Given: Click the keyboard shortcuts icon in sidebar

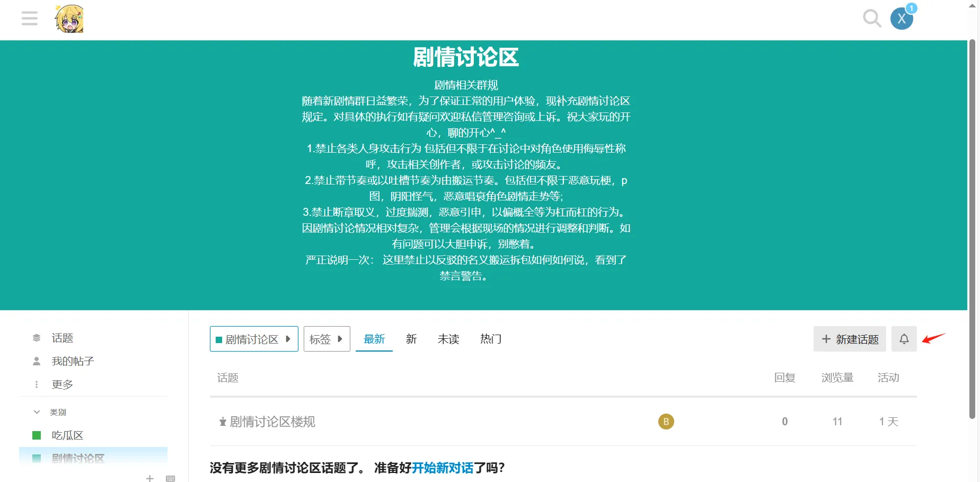Looking at the screenshot, I should click(x=170, y=478).
